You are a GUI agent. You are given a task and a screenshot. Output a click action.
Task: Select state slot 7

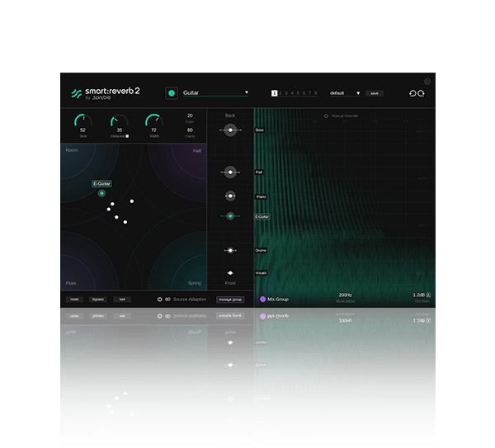309,93
